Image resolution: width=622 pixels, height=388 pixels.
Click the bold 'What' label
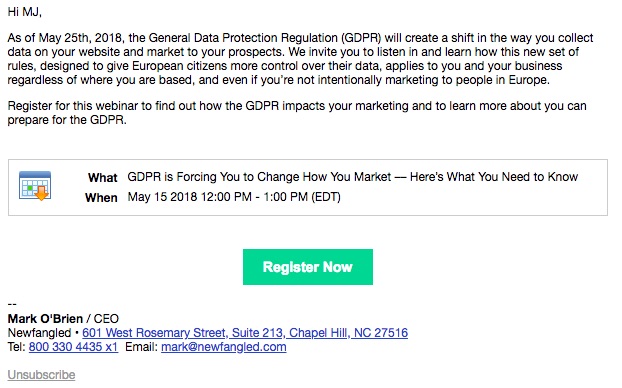coord(102,177)
